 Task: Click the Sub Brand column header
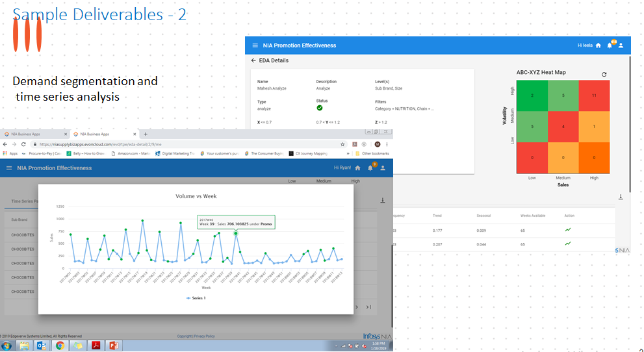(19, 220)
